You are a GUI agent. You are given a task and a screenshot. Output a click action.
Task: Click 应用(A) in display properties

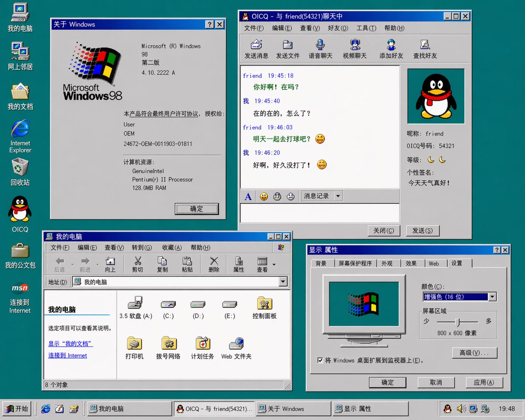(484, 382)
